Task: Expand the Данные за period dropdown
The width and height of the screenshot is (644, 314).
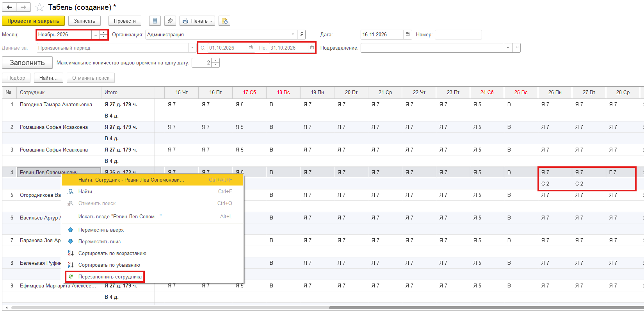Action: tap(192, 48)
